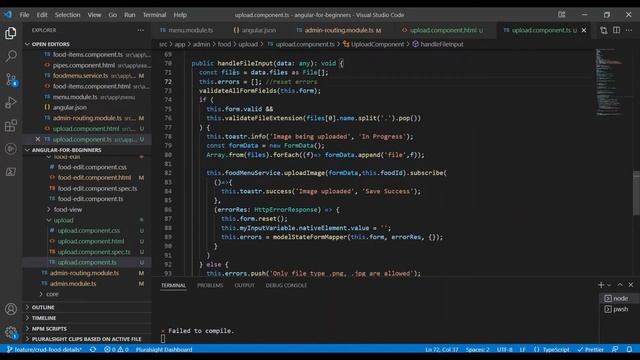Click Spaces: 2 indentation setting
The width and height of the screenshot is (640, 360).
[x=478, y=349]
